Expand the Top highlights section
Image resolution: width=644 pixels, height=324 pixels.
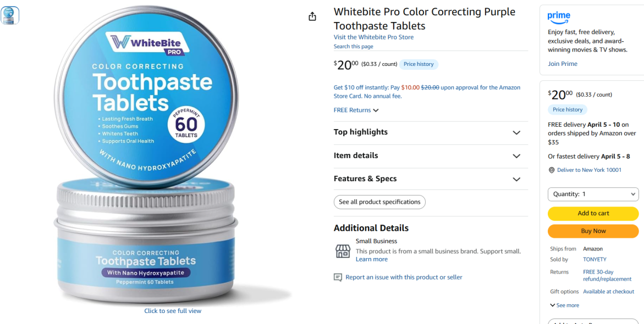(x=431, y=132)
